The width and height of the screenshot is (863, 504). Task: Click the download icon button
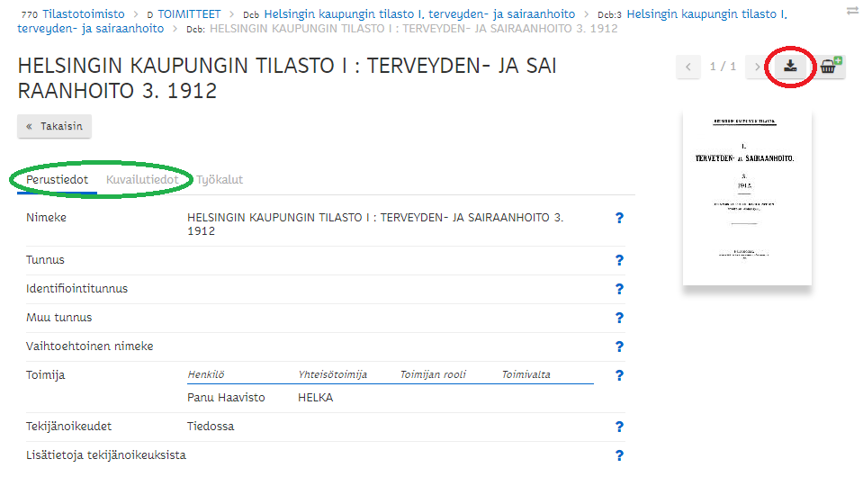point(790,67)
